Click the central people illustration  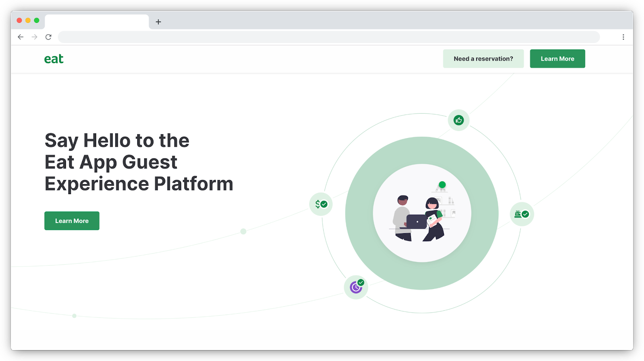coord(422,213)
